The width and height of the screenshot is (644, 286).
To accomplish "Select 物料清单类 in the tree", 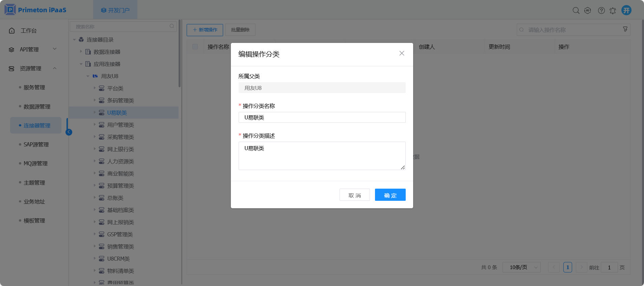I will 120,271.
